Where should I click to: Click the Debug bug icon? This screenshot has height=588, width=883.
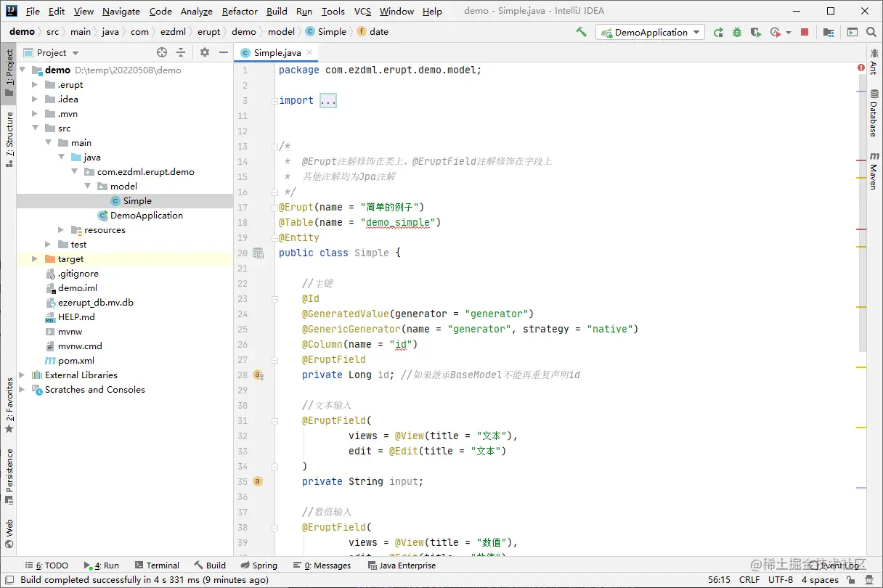[737, 32]
